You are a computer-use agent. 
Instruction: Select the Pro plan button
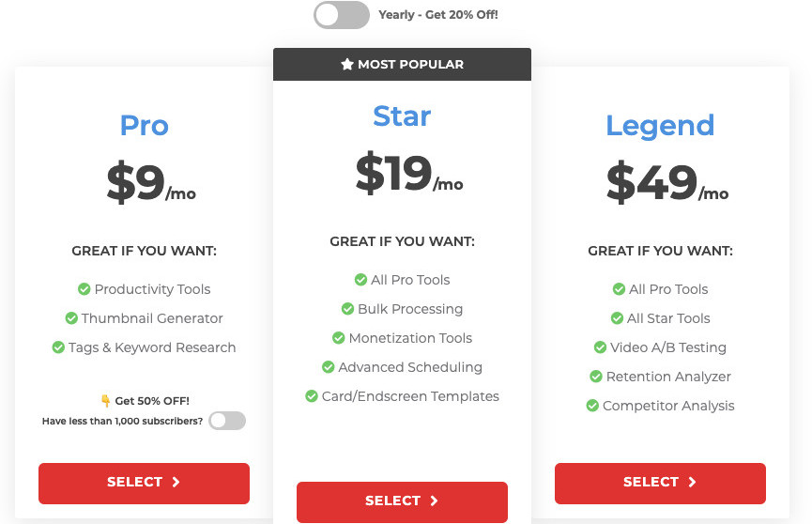(144, 483)
